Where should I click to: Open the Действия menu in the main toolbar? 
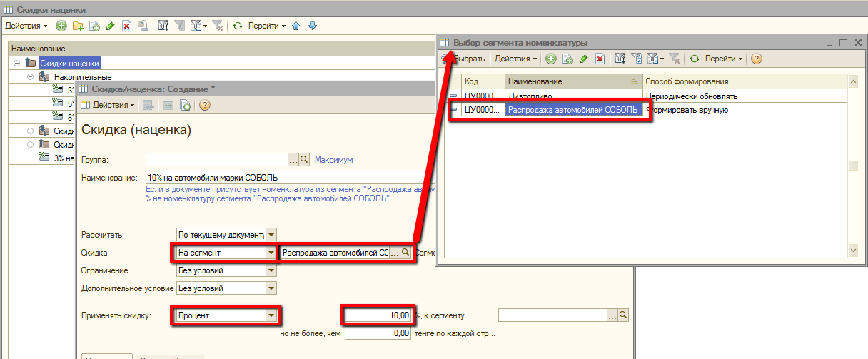[x=26, y=26]
